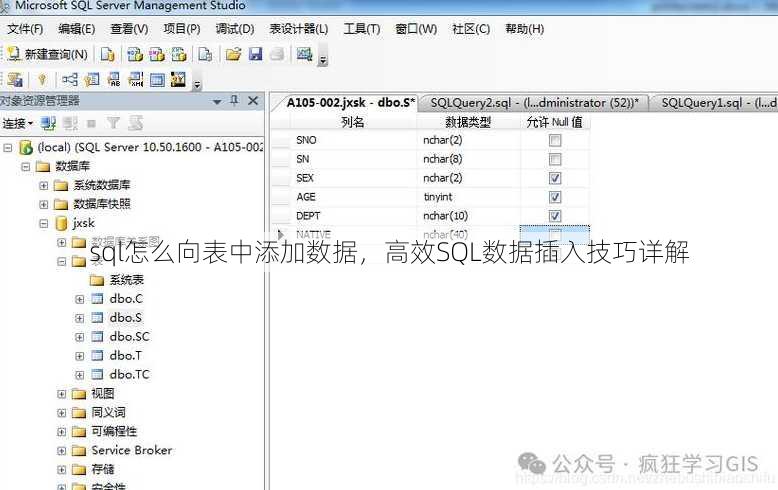Image resolution: width=778 pixels, height=490 pixels.
Task: Toggle auto-hide pin on Object Explorer
Action: click(x=234, y=101)
